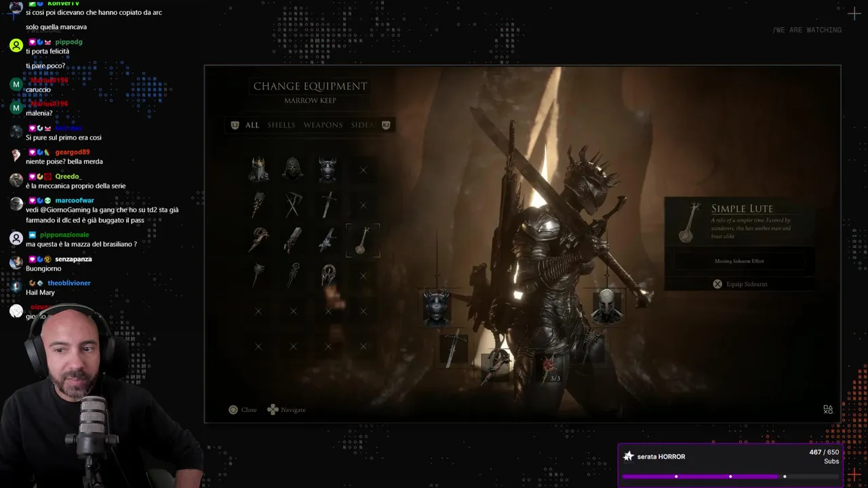Select the upright sword in inventory grid
Viewport: 868px width, 488px height.
tap(328, 204)
